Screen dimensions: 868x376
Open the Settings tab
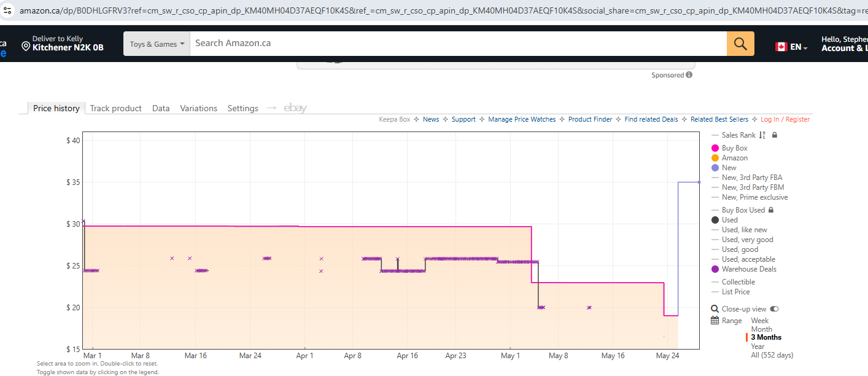[243, 108]
